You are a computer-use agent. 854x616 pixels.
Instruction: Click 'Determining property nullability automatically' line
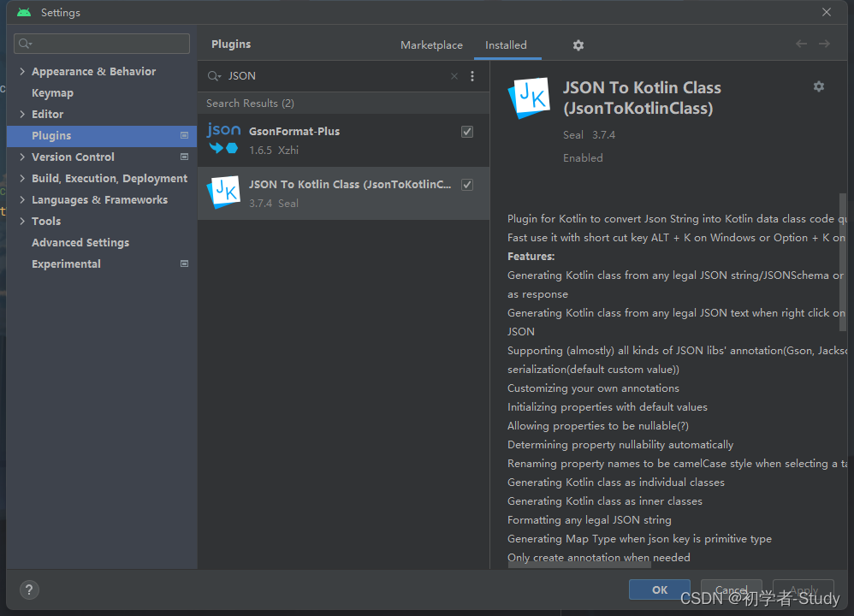coord(620,445)
